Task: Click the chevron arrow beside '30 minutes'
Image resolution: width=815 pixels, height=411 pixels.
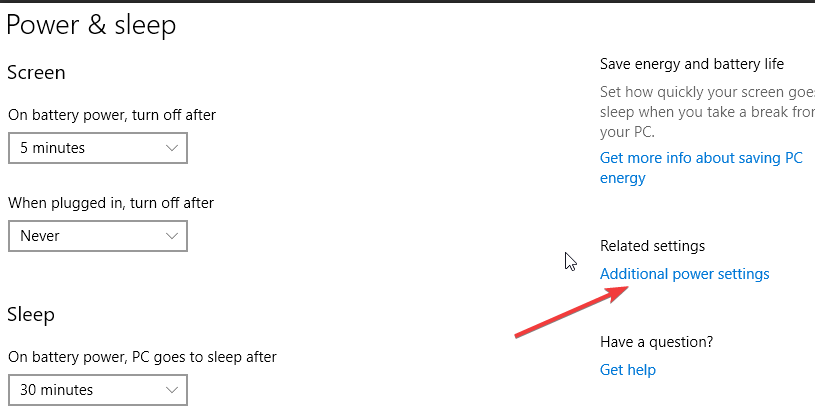Action: [172, 389]
